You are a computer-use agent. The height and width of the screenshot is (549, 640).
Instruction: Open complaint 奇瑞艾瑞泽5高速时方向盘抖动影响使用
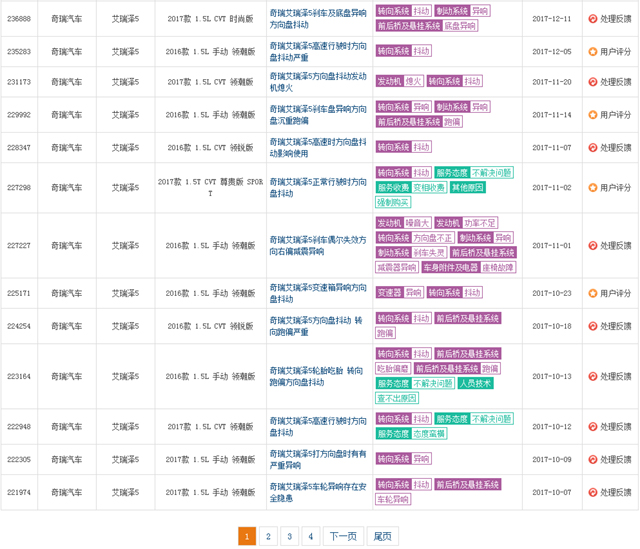click(318, 147)
